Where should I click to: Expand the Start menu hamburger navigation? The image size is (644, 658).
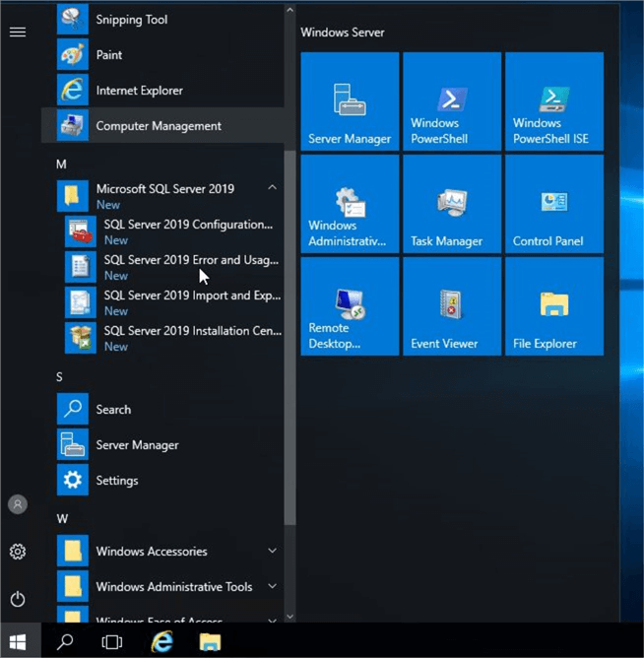pyautogui.click(x=18, y=33)
